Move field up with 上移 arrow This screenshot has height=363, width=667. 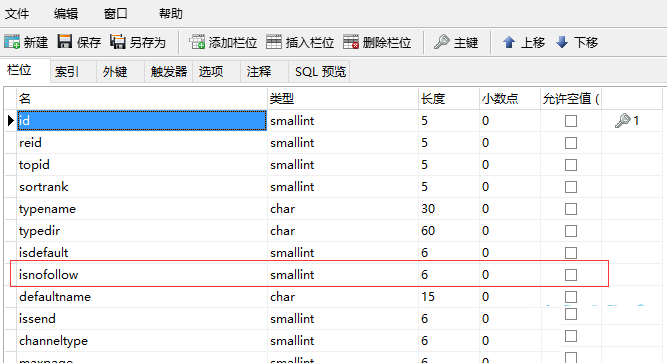509,42
